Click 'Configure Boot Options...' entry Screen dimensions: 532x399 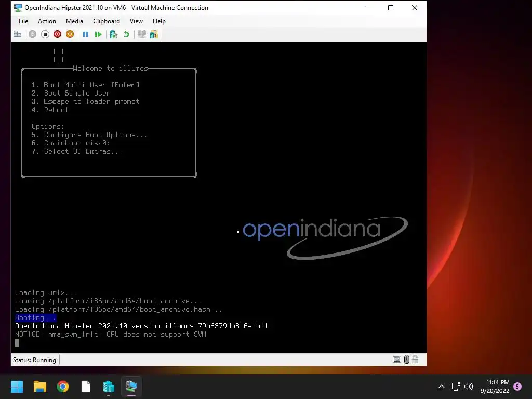[89, 135]
